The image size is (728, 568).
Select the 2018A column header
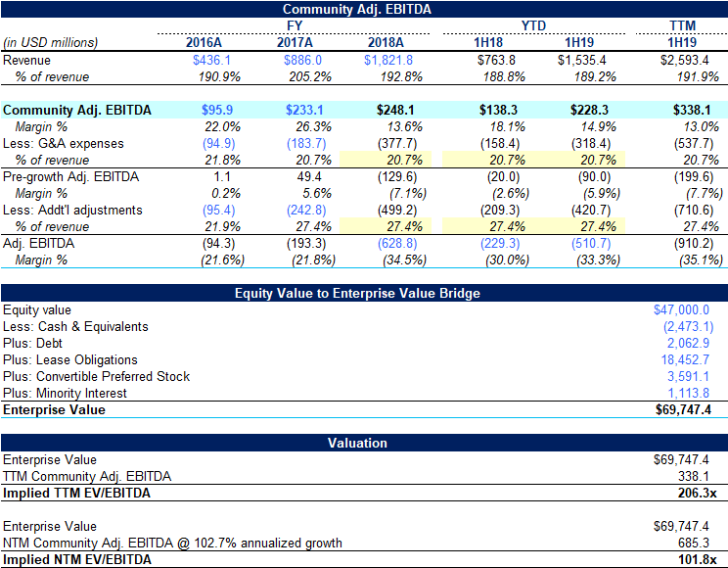click(x=386, y=43)
